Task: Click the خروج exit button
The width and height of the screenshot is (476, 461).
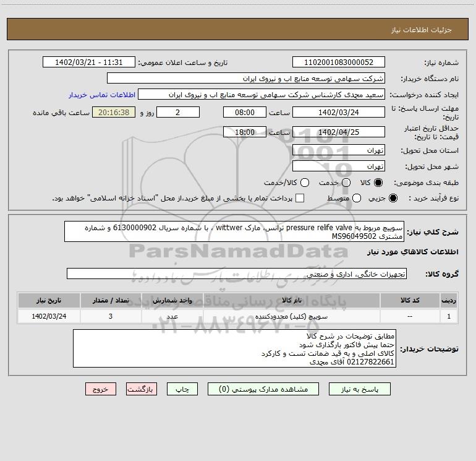Action: 101,389
